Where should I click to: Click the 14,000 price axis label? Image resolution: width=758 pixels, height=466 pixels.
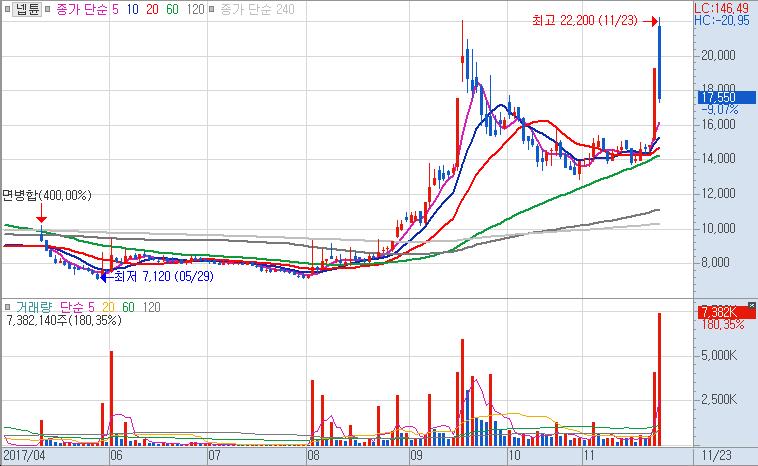[x=718, y=159]
